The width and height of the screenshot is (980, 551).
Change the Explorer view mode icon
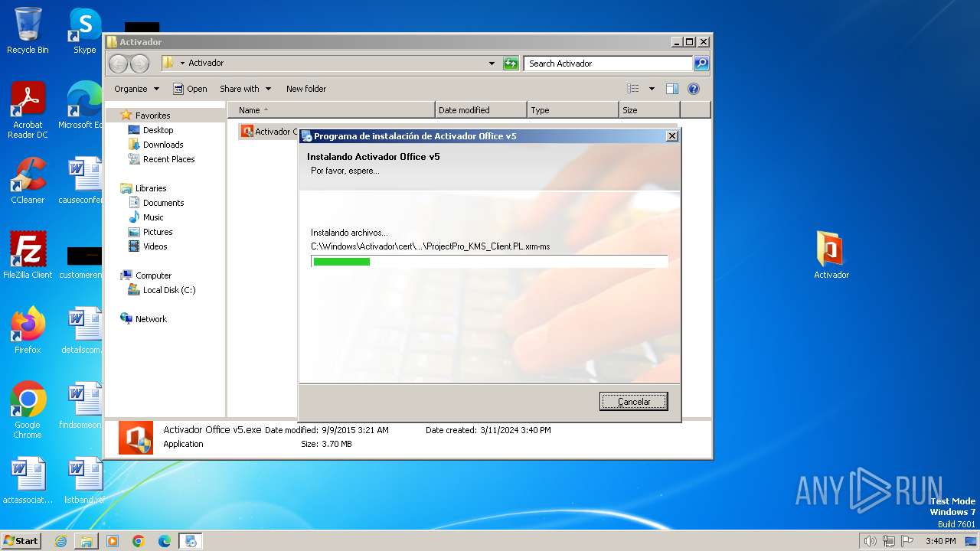[633, 89]
